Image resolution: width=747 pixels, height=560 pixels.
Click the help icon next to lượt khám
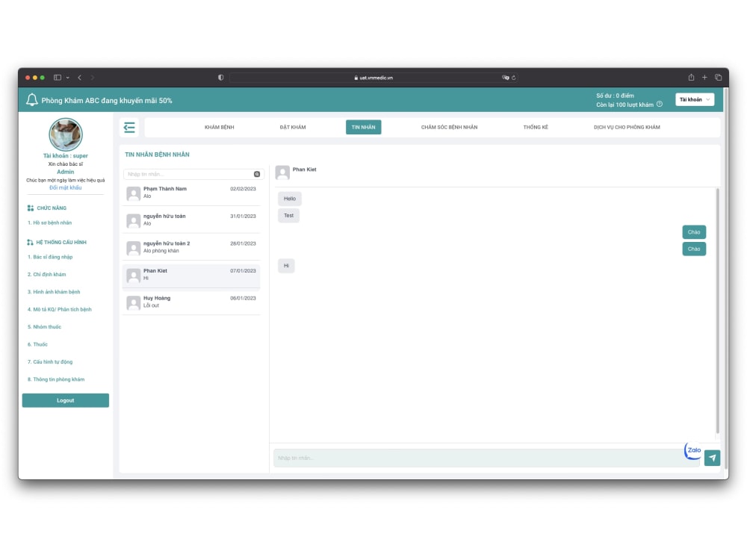(x=660, y=105)
